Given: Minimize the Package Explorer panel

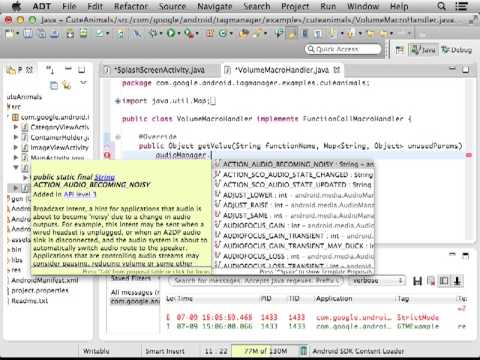Looking at the screenshot, I should coord(68,69).
